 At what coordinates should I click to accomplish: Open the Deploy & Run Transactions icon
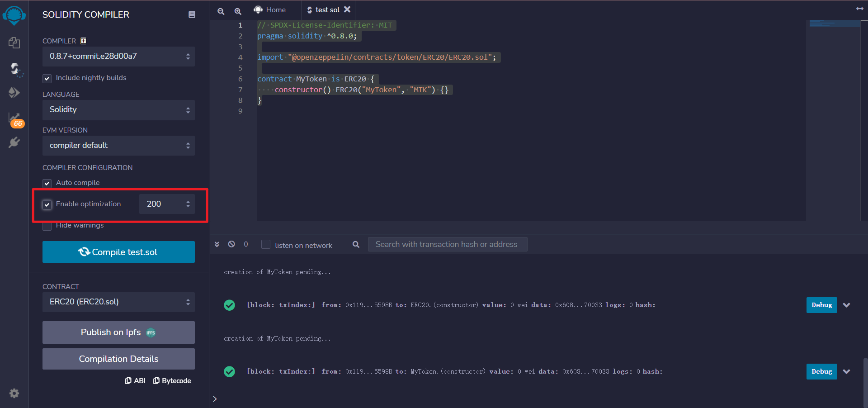[14, 93]
